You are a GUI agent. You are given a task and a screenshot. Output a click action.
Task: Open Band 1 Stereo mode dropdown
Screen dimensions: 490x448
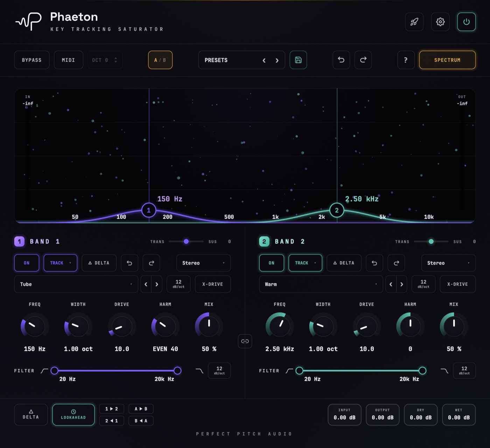[203, 263]
